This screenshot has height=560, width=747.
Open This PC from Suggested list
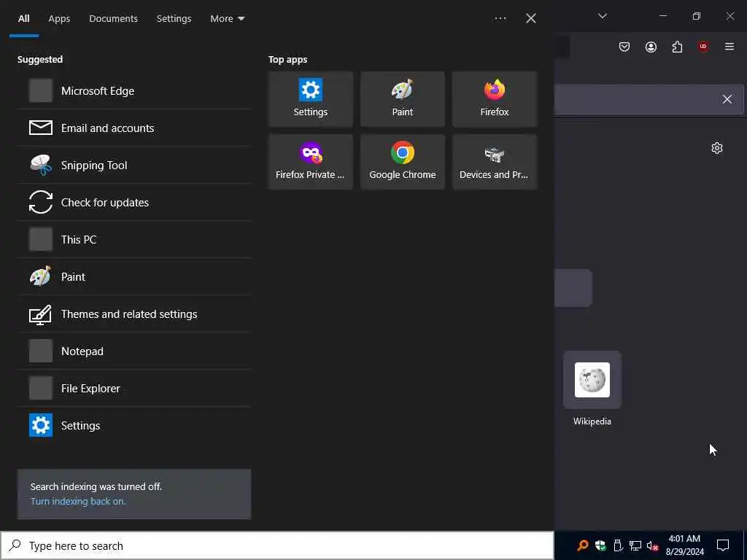tap(134, 239)
